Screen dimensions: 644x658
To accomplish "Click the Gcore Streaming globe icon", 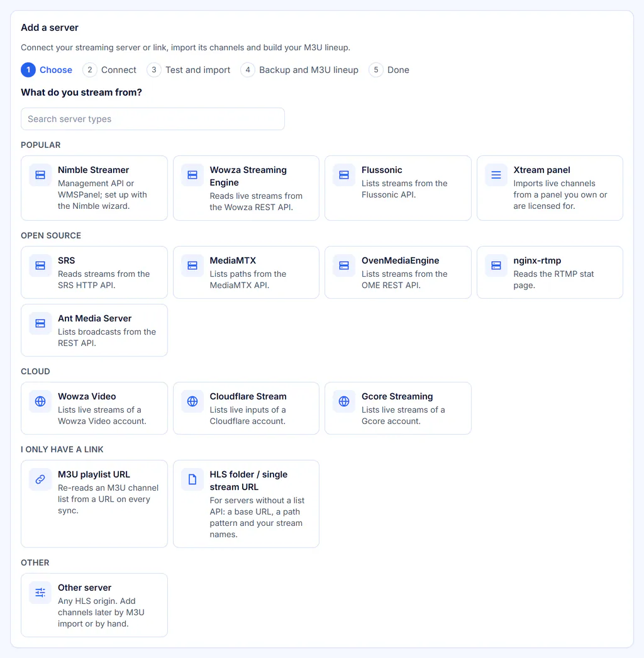I will [x=344, y=401].
